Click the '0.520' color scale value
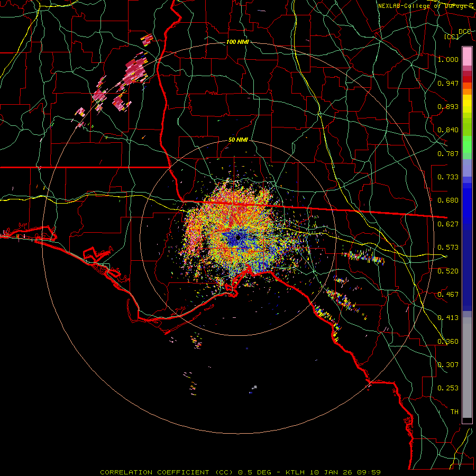Image resolution: width=476 pixels, height=476 pixels. (x=448, y=271)
